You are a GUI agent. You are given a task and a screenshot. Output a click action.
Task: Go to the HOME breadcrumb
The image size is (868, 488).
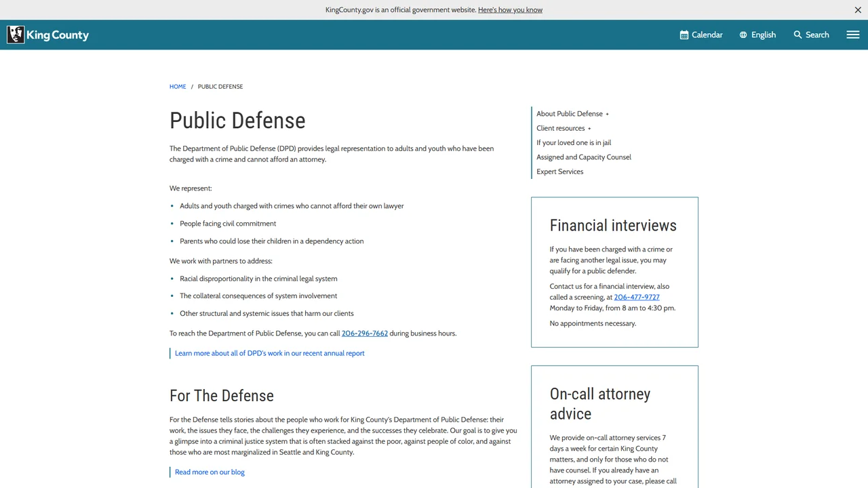pyautogui.click(x=178, y=87)
